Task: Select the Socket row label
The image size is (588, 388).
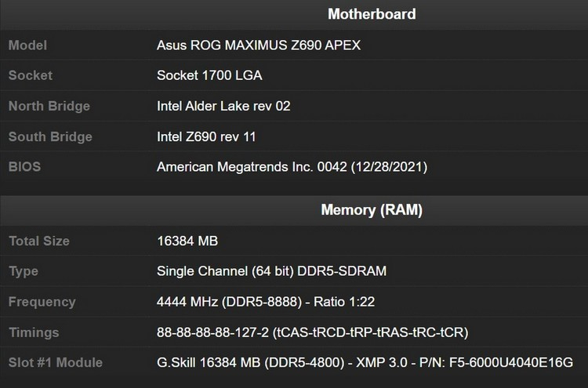Action: point(30,75)
